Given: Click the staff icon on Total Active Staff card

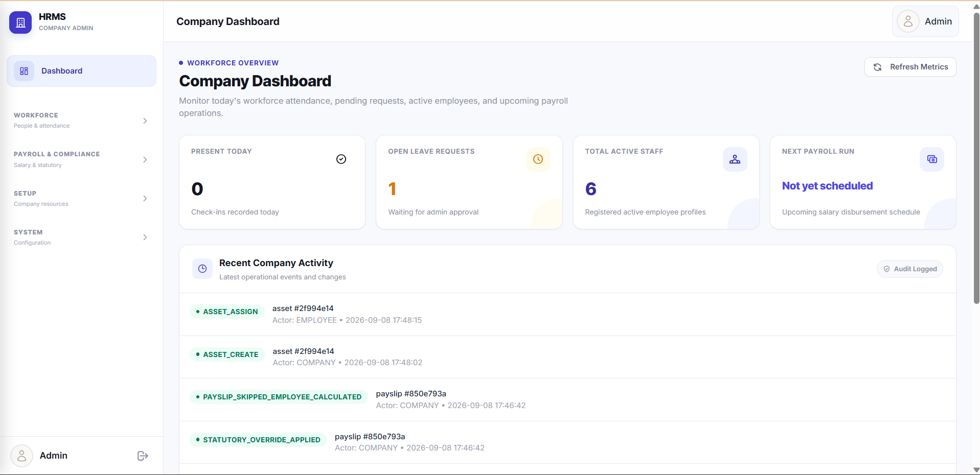Looking at the screenshot, I should point(735,159).
